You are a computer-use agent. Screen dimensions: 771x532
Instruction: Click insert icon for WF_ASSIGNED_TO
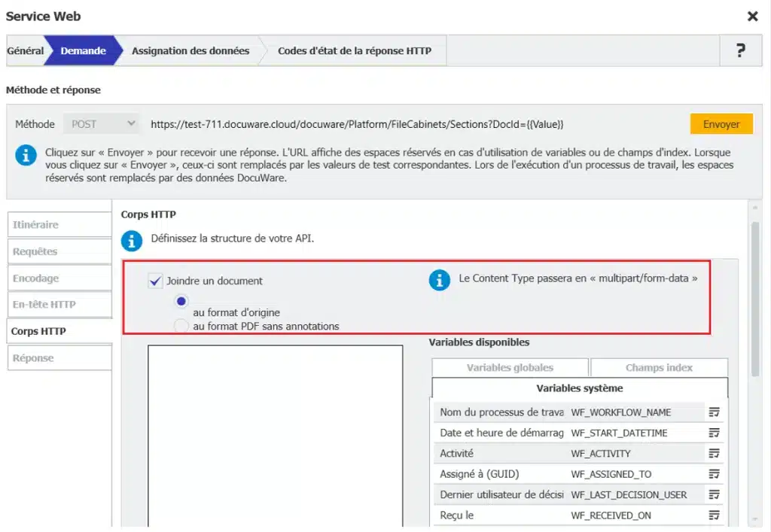pos(714,474)
